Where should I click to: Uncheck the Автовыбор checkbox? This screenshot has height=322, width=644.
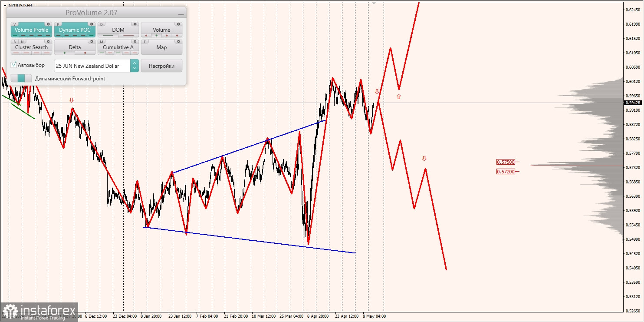(x=13, y=65)
